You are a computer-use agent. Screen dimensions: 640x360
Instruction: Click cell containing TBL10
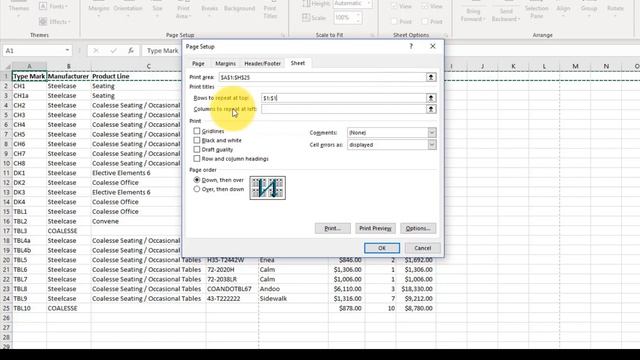pyautogui.click(x=29, y=309)
